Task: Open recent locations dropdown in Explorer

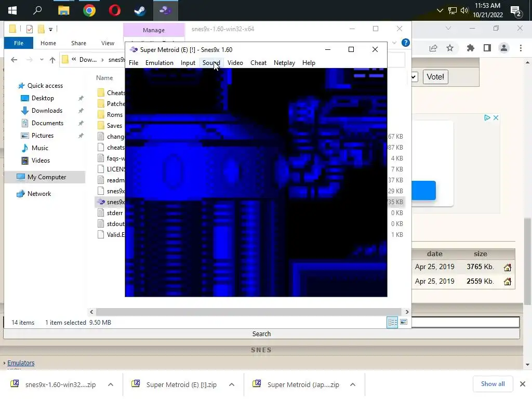Action: [x=42, y=60]
